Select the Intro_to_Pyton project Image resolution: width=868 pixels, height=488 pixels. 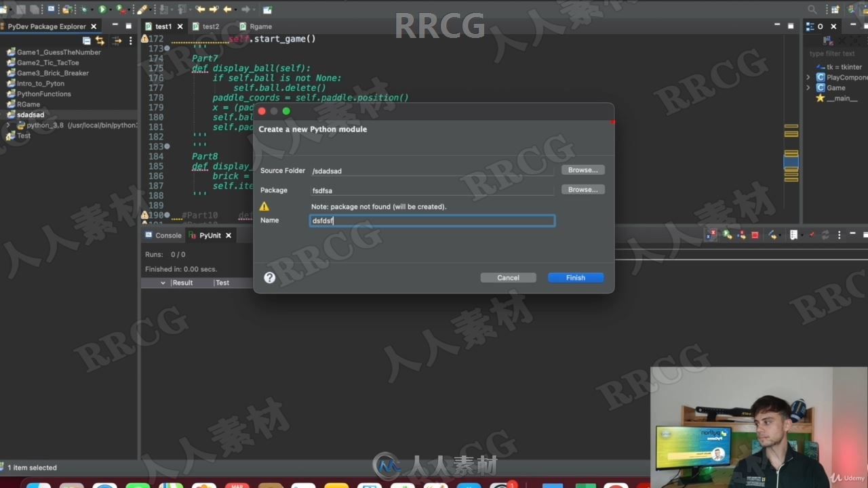pyautogui.click(x=36, y=83)
